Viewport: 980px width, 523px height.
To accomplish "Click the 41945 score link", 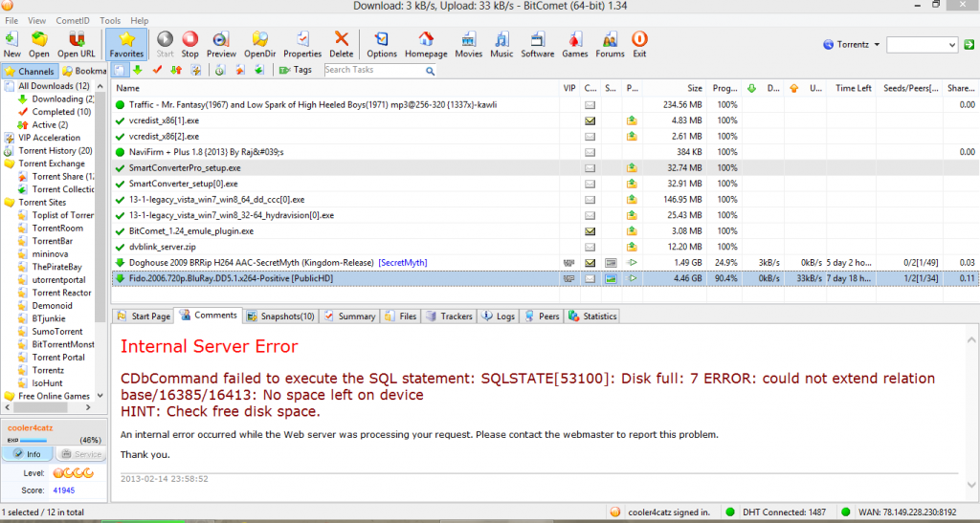I will [x=64, y=490].
